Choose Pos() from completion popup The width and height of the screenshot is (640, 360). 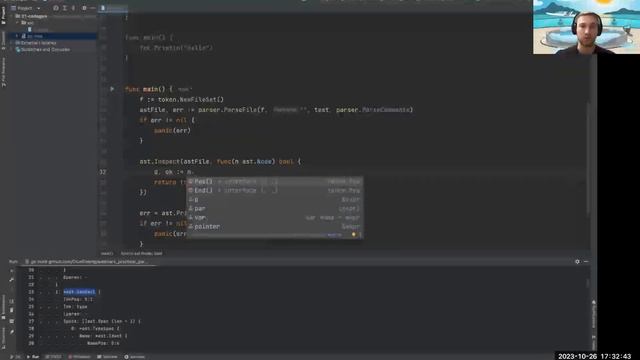[x=274, y=181]
